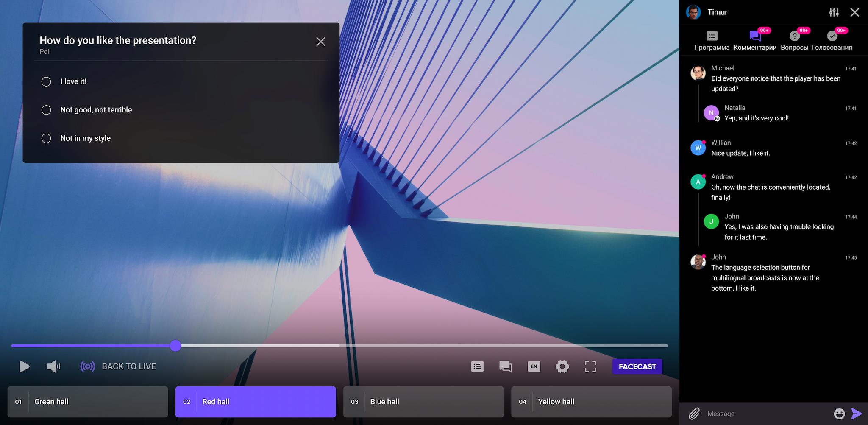Enter fullscreen mode
The height and width of the screenshot is (425, 868).
point(590,366)
